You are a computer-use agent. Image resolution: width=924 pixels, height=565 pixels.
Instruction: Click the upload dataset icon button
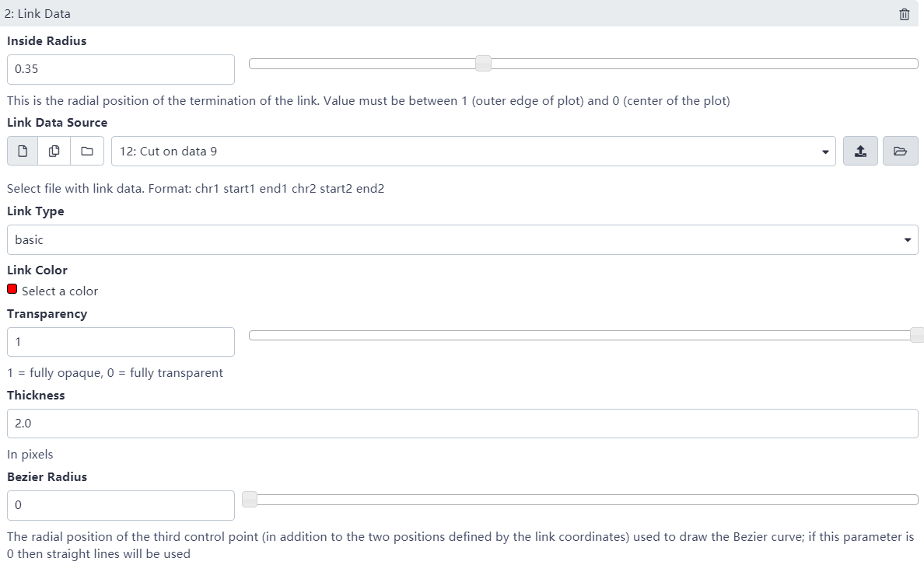click(x=860, y=151)
